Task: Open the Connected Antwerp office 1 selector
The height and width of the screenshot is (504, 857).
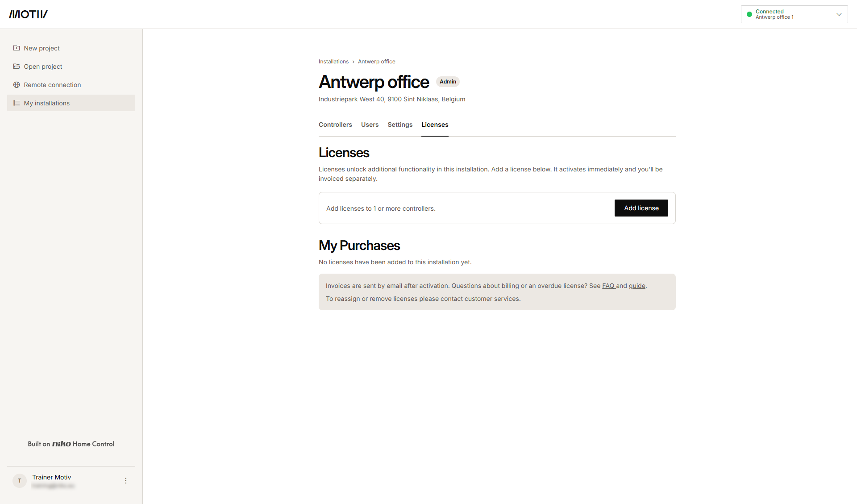Action: tap(794, 14)
